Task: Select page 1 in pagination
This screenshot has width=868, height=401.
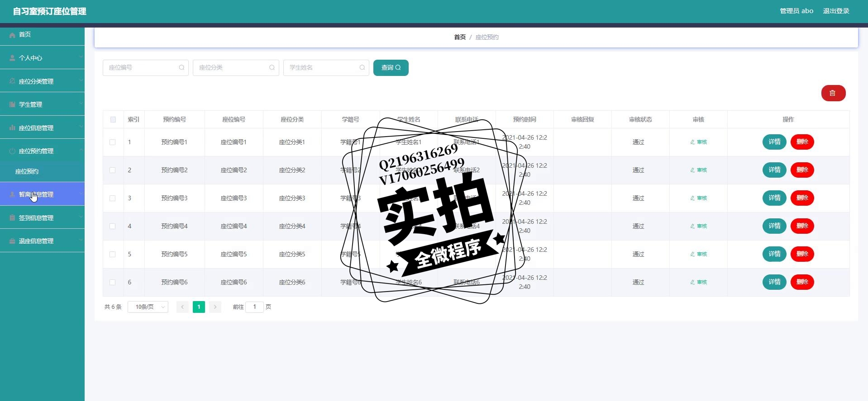Action: [199, 307]
